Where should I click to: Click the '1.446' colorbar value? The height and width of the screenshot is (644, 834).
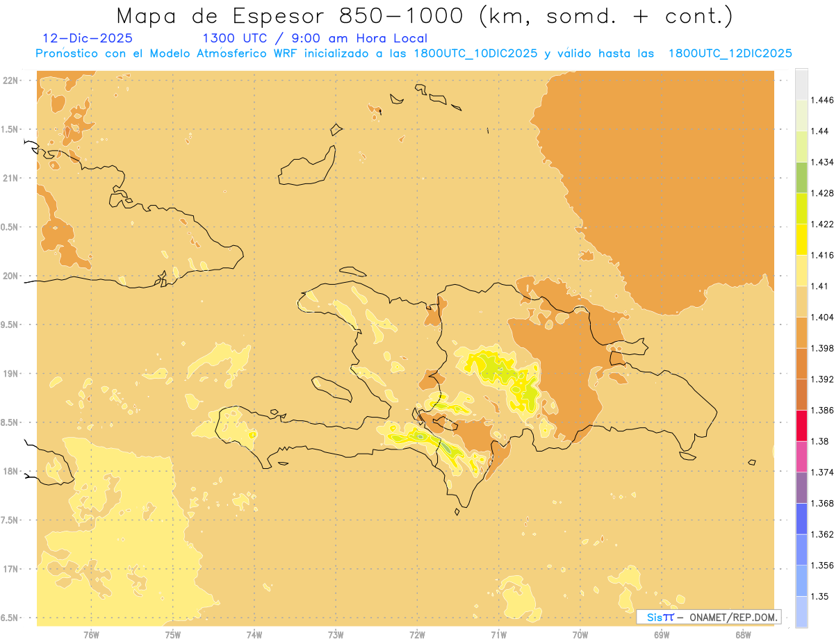tap(822, 100)
